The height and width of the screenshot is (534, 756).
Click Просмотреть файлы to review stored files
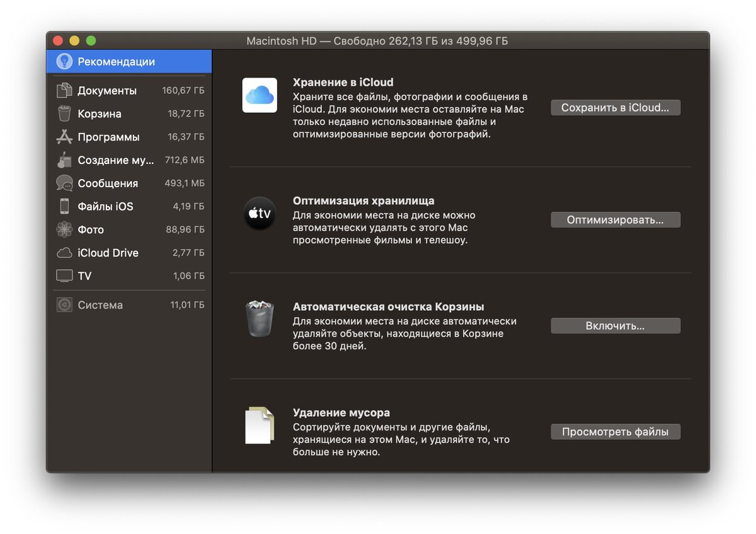pos(615,431)
